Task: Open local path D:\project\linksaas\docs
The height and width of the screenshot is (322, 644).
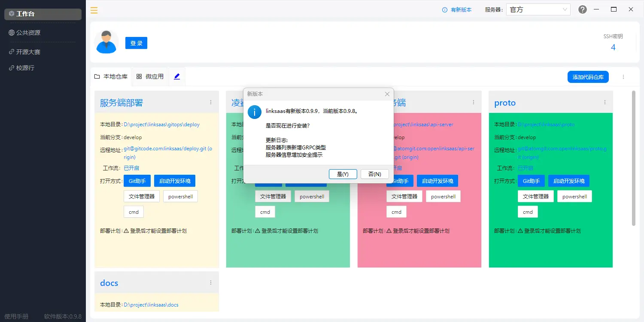Action: click(x=151, y=305)
